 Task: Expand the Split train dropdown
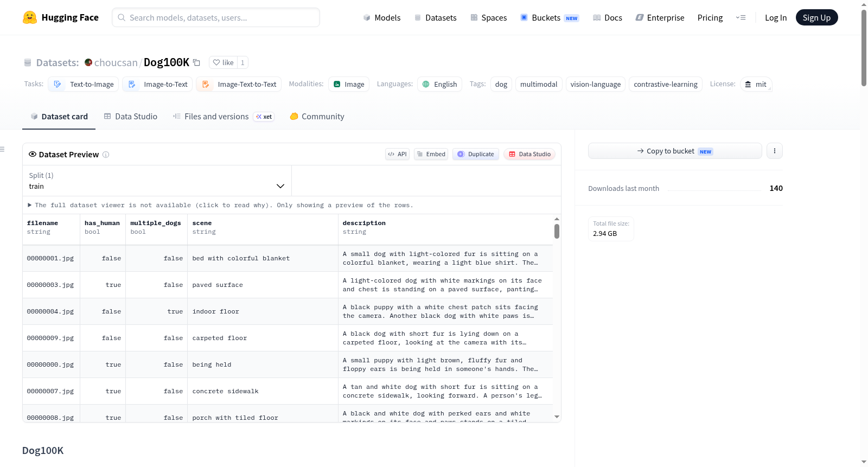pos(157,181)
